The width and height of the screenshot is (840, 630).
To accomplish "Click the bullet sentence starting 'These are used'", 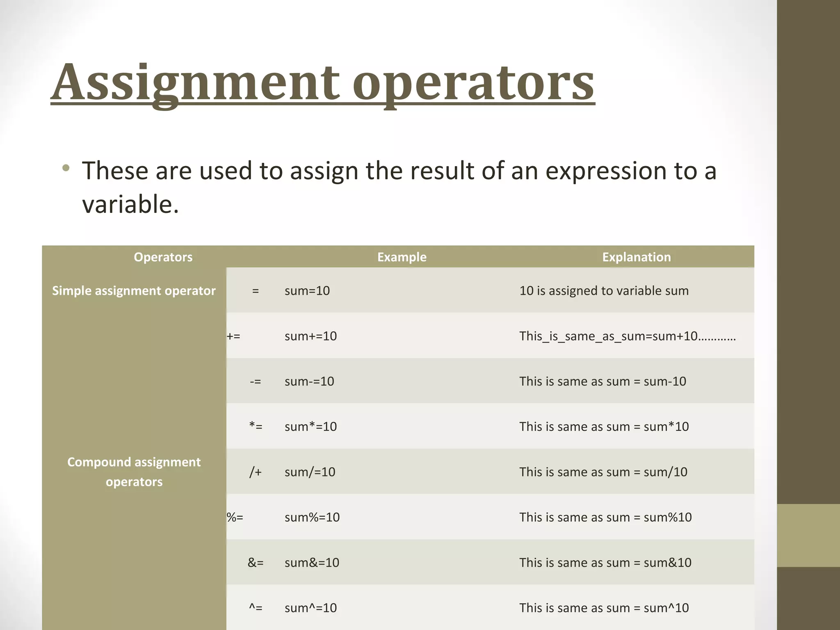I will pos(399,187).
